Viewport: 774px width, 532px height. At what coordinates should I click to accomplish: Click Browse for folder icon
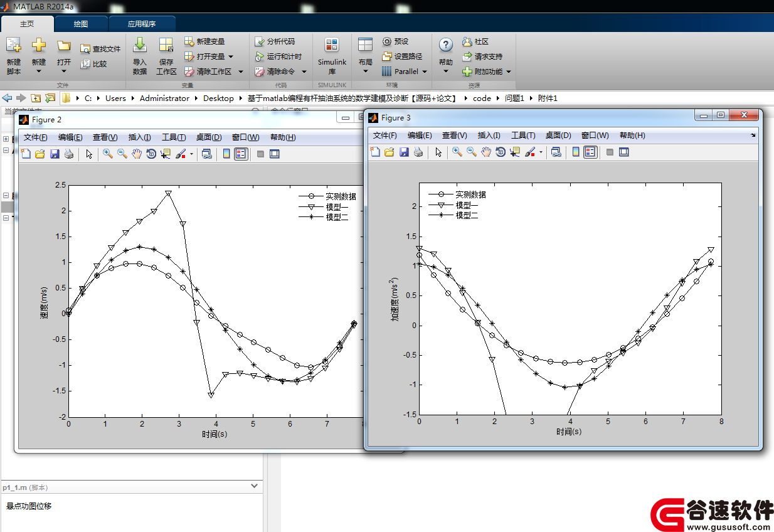tap(50, 98)
